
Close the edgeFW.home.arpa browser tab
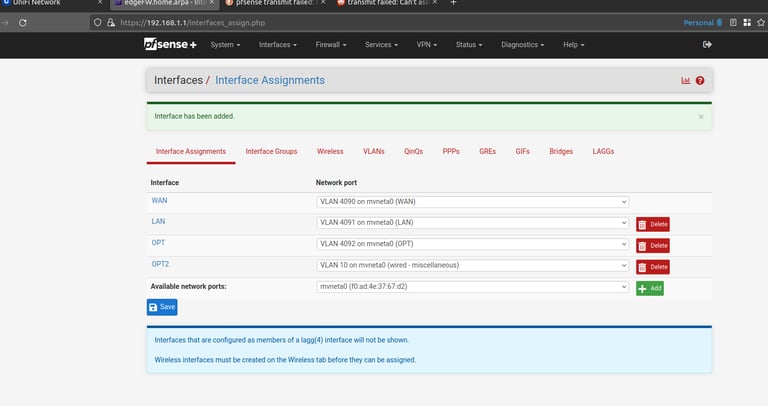click(212, 3)
